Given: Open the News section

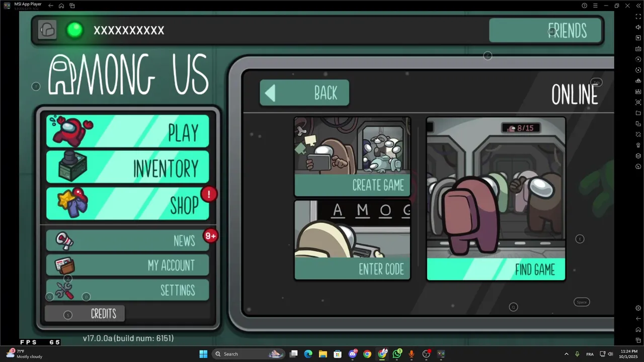Looking at the screenshot, I should 127,240.
